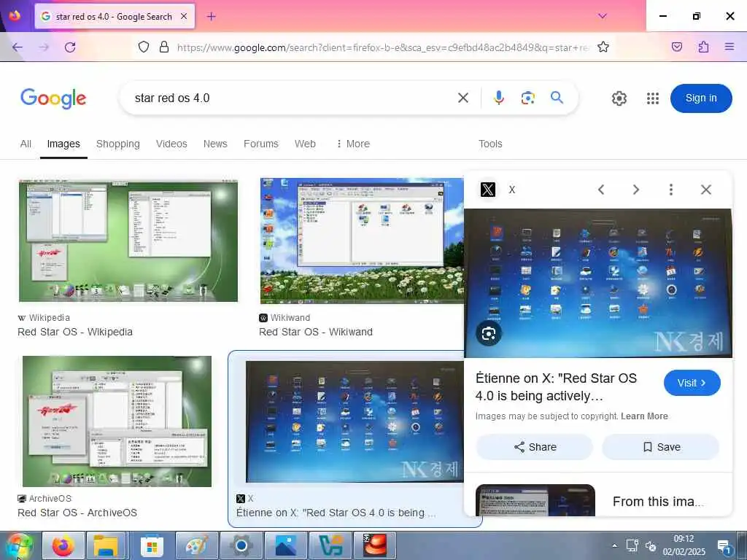Viewport: 747px width, 560px height.
Task: Search by image with the Lens icon
Action: (x=528, y=98)
